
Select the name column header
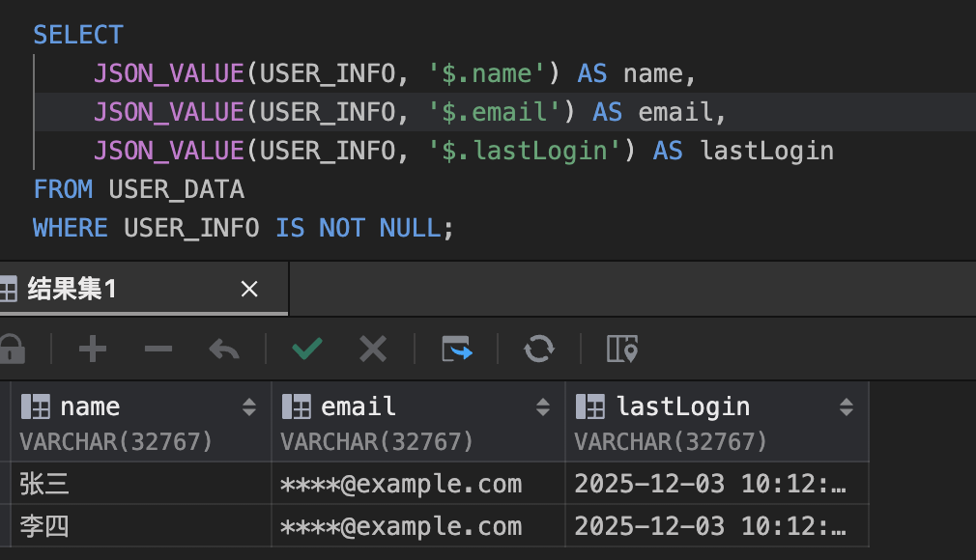[x=90, y=407]
